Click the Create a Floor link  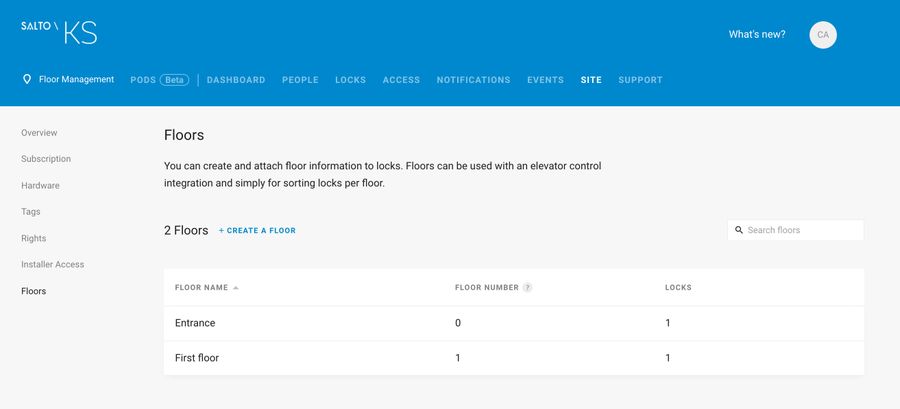click(x=257, y=231)
